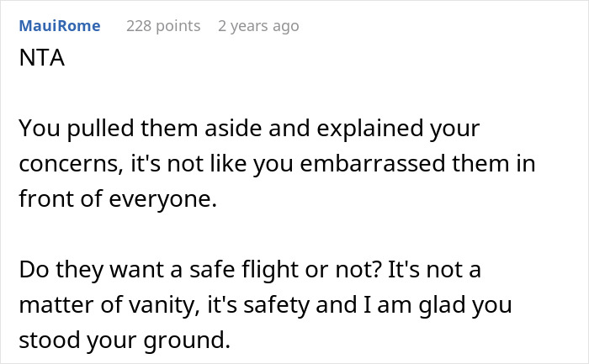Open MauiRome's user profile link

point(59,26)
